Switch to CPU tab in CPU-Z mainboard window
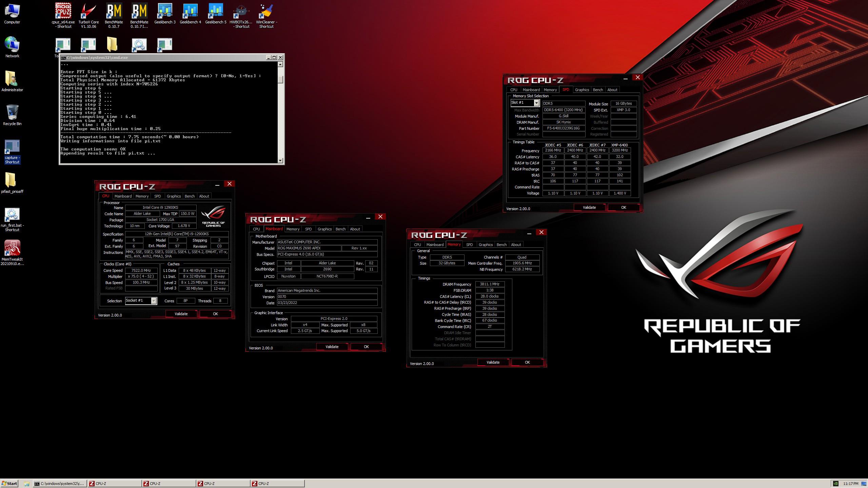 point(256,229)
